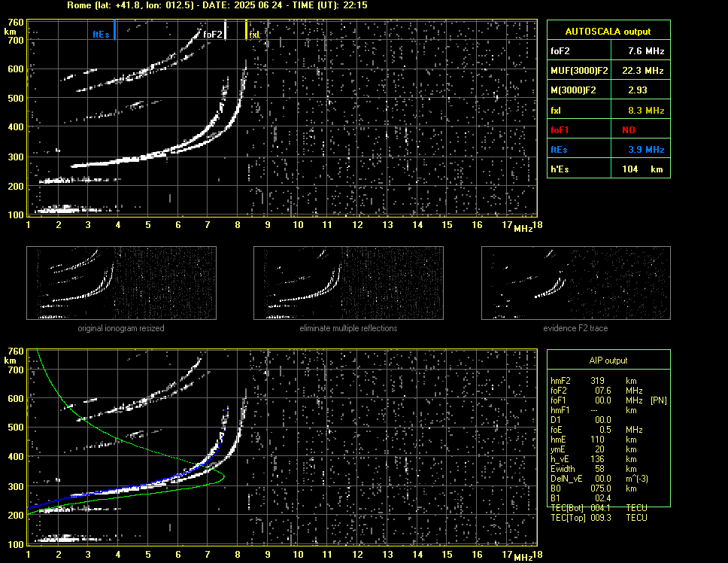This screenshot has height=563, width=728.
Task: Click the 'eliminate multiple reflections' caption
Action: point(348,328)
